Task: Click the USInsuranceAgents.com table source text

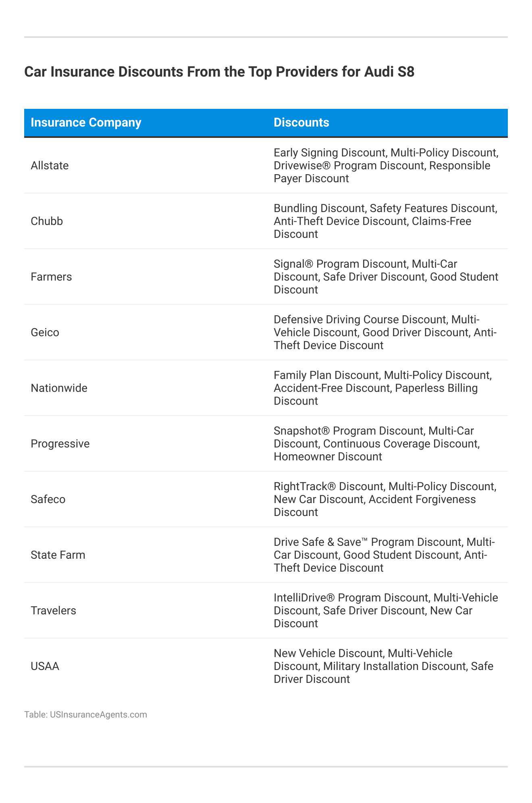Action: [85, 714]
